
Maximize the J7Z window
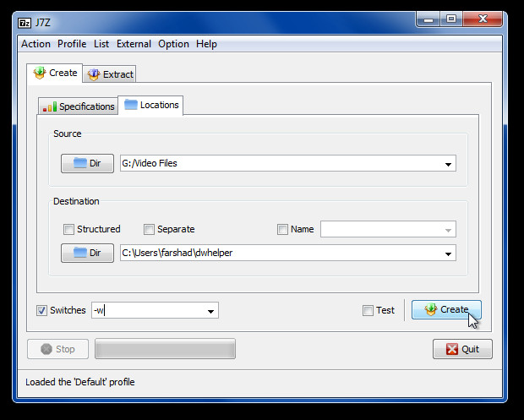[451, 19]
